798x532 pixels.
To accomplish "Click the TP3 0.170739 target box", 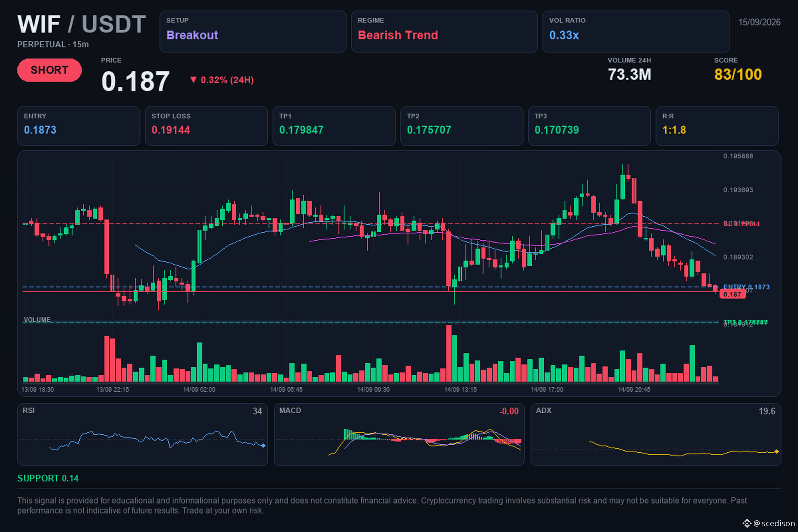I will coord(589,126).
